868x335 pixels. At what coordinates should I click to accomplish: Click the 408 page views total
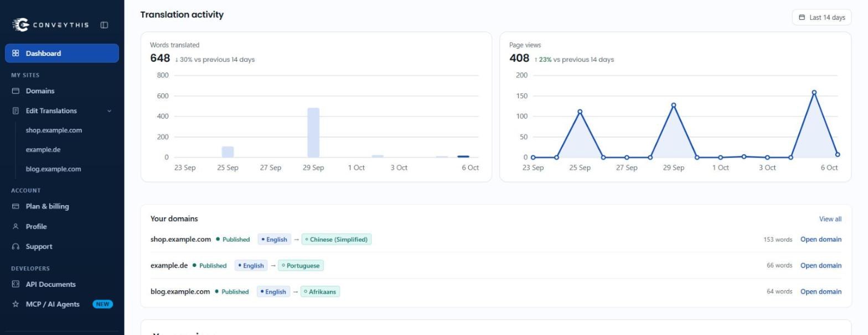click(x=519, y=58)
